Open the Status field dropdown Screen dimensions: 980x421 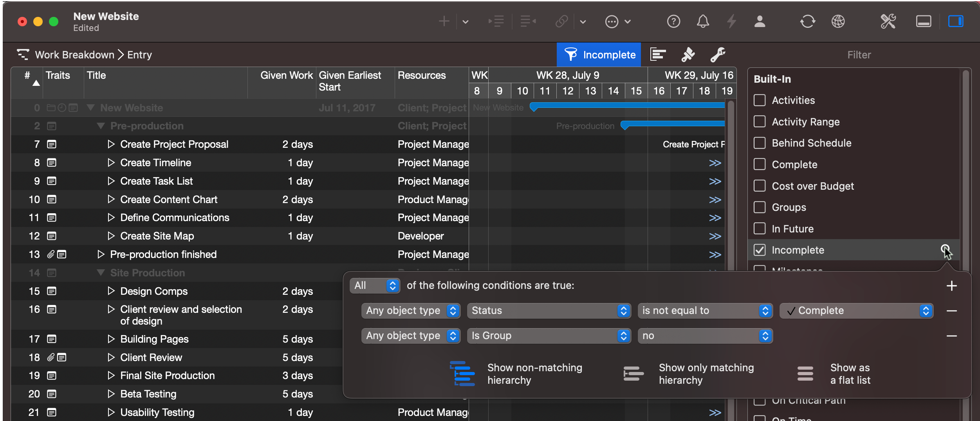[x=549, y=311]
